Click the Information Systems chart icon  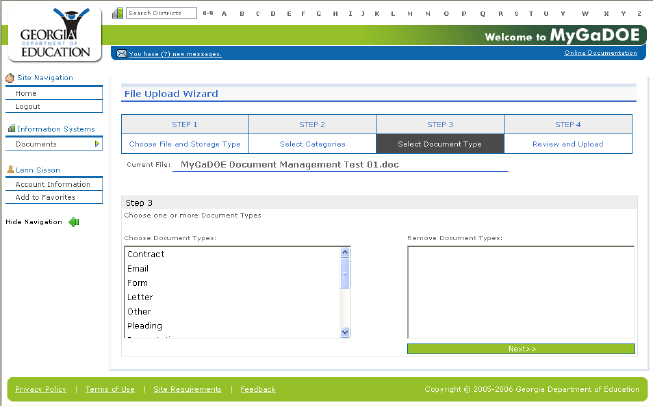pos(11,128)
